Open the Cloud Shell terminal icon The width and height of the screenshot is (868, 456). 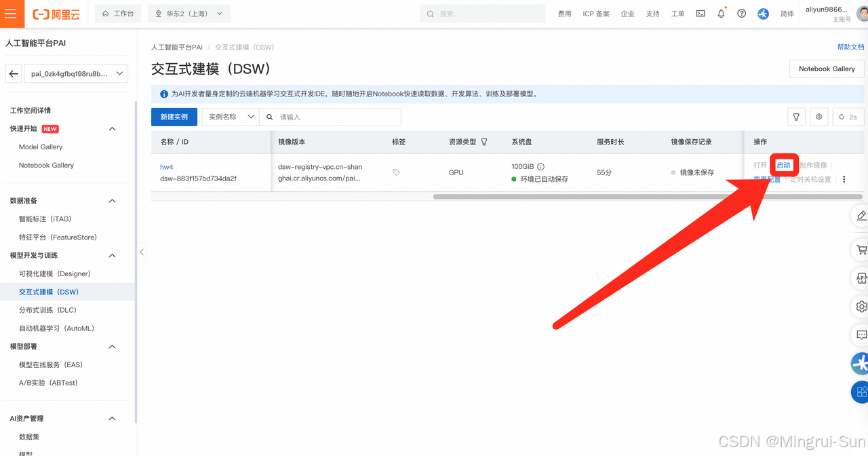pos(701,14)
